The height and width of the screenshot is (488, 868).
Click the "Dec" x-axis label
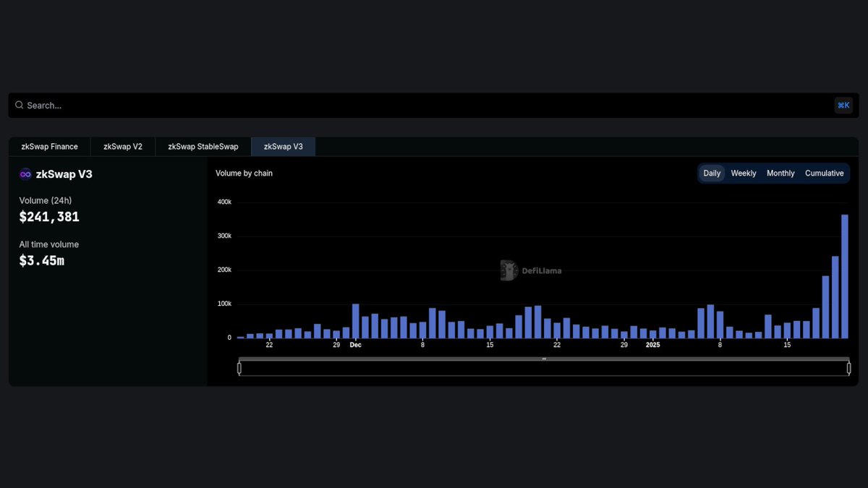pos(355,345)
